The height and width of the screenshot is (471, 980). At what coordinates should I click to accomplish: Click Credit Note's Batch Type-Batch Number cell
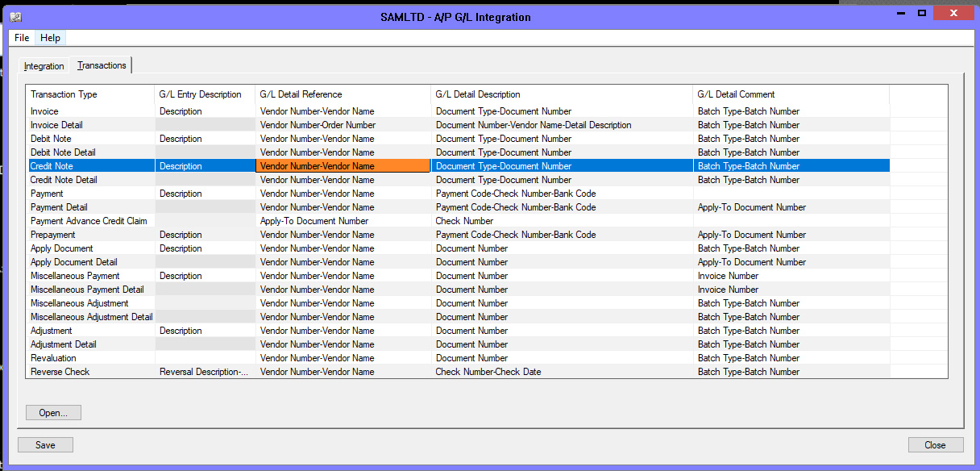(791, 166)
